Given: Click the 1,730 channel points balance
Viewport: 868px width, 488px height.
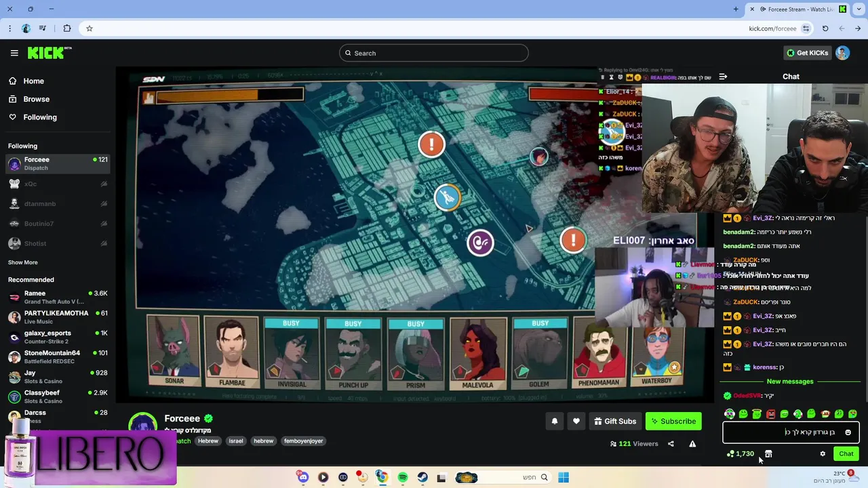Looking at the screenshot, I should point(741,454).
